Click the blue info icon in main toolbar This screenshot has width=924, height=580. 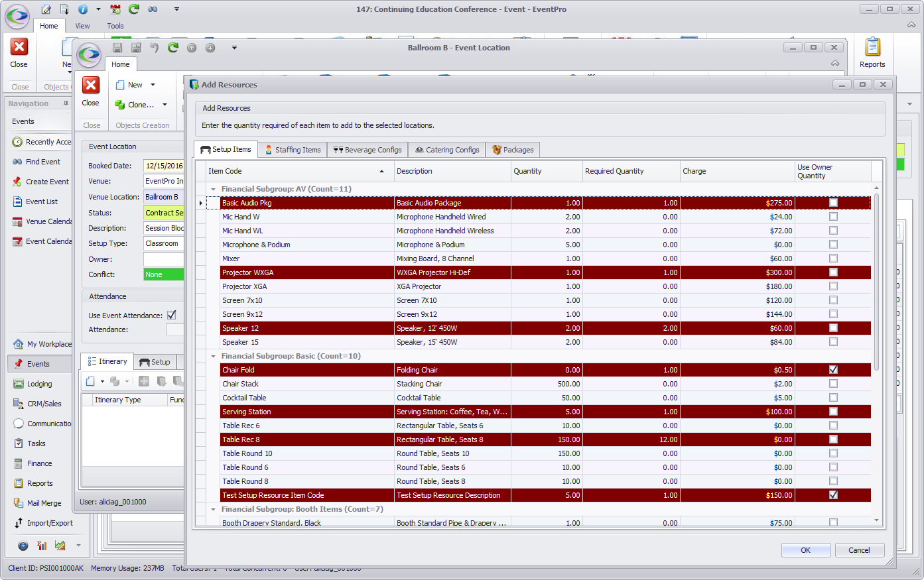[83, 9]
